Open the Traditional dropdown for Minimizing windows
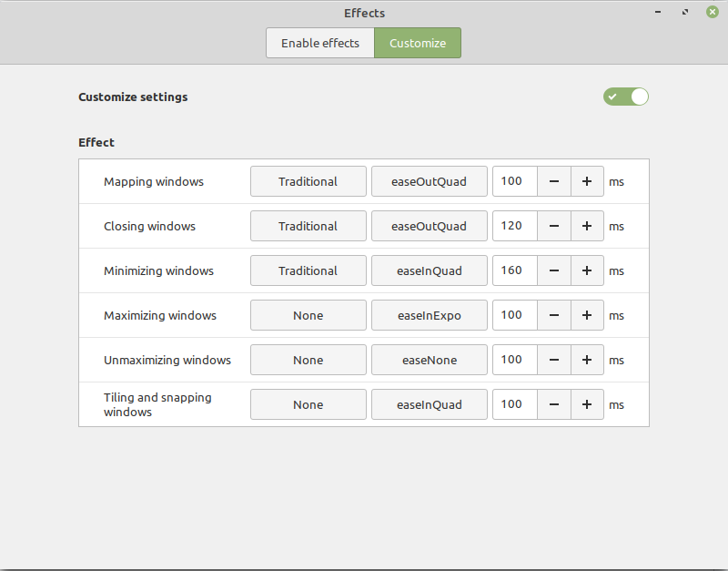728x571 pixels. [x=308, y=270]
